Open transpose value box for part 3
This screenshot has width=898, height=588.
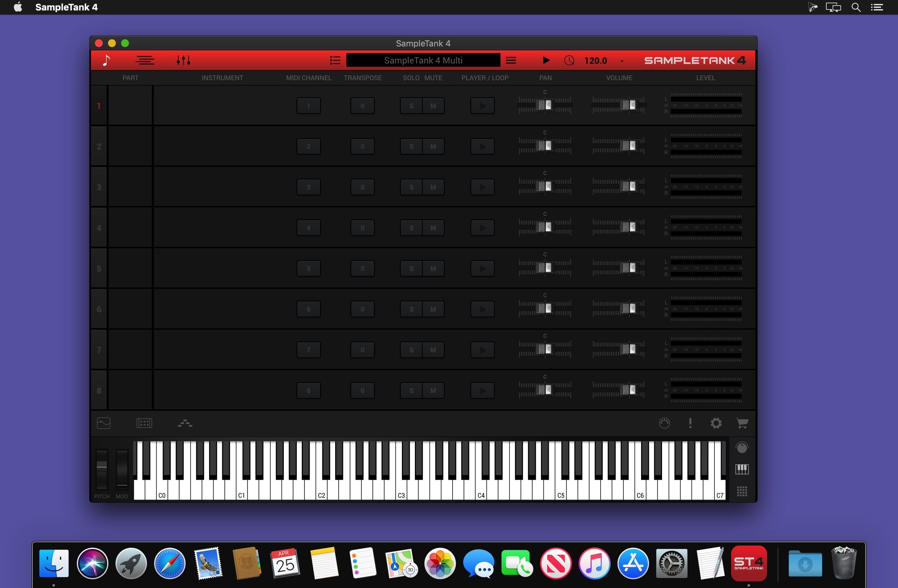(363, 187)
